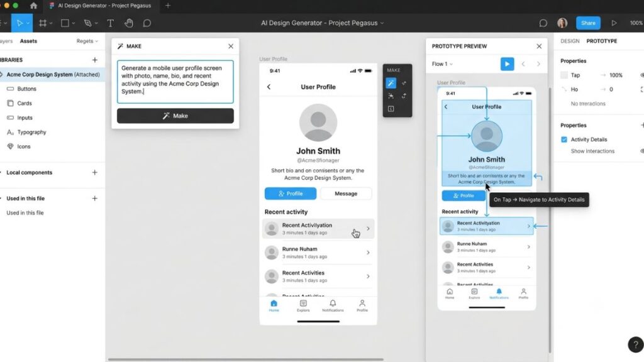644x362 pixels.
Task: Add a library with the Libraries plus icon
Action: [95, 60]
